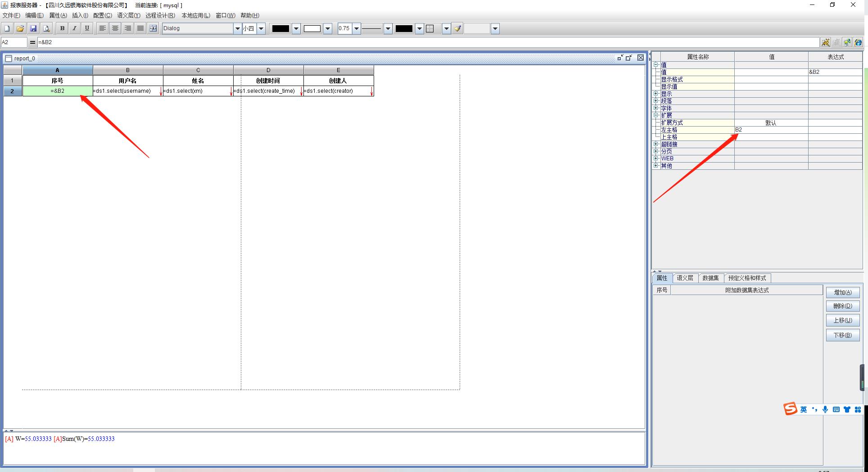This screenshot has height=472, width=868.
Task: Click the New report icon
Action: point(7,28)
